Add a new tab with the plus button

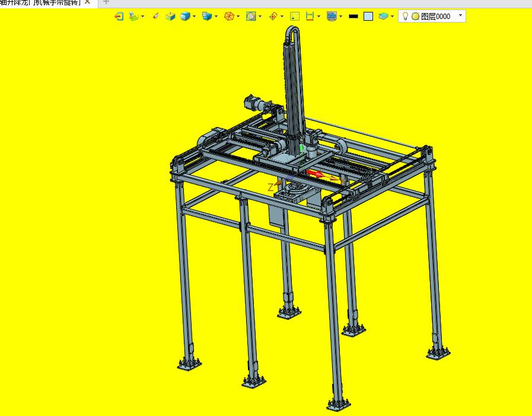click(106, 2)
